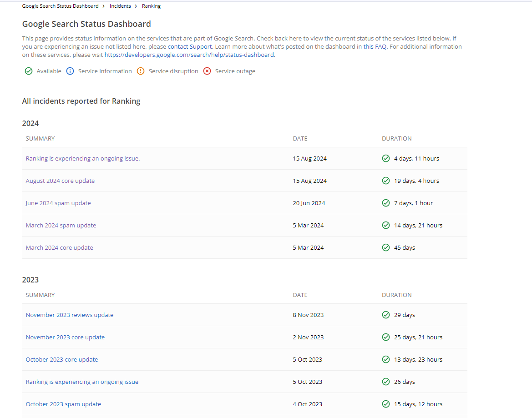This screenshot has height=418, width=532.
Task: Open the October 2023 spam update incident
Action: (x=63, y=404)
